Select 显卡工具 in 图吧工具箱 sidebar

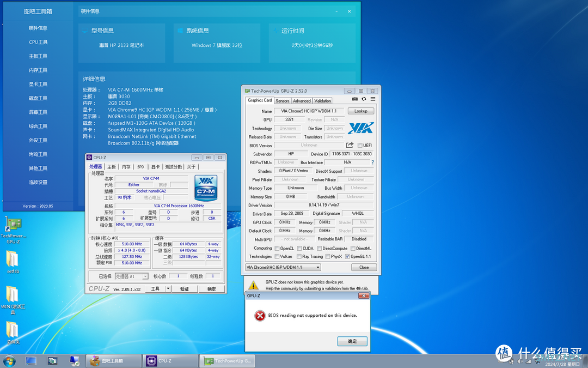pyautogui.click(x=38, y=84)
